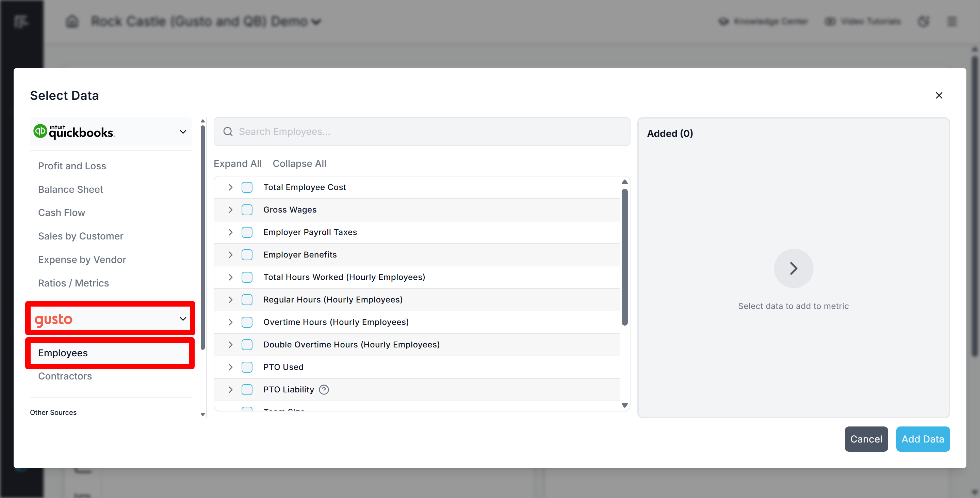The width and height of the screenshot is (980, 498).
Task: Click the home icon in the header
Action: 72,21
